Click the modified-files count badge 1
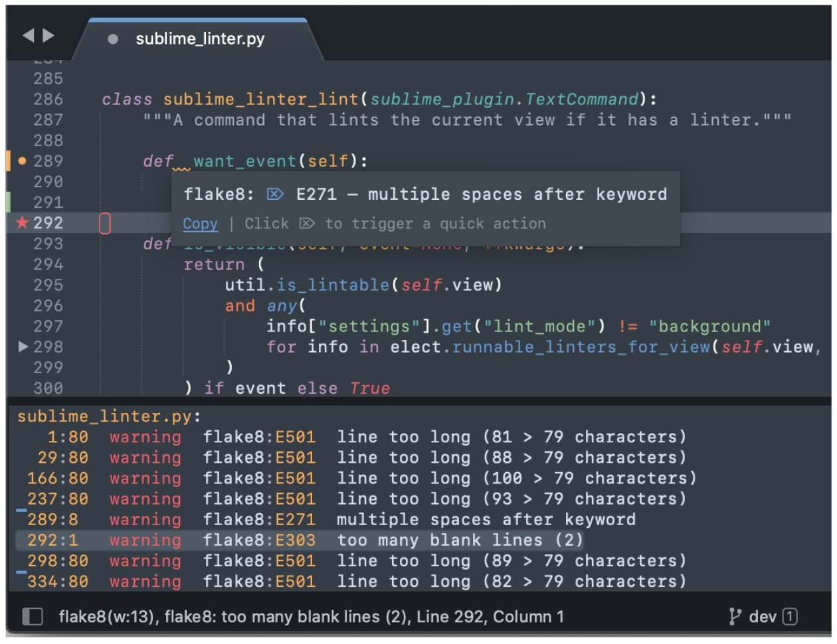The width and height of the screenshot is (837, 644). pyautogui.click(x=790, y=617)
